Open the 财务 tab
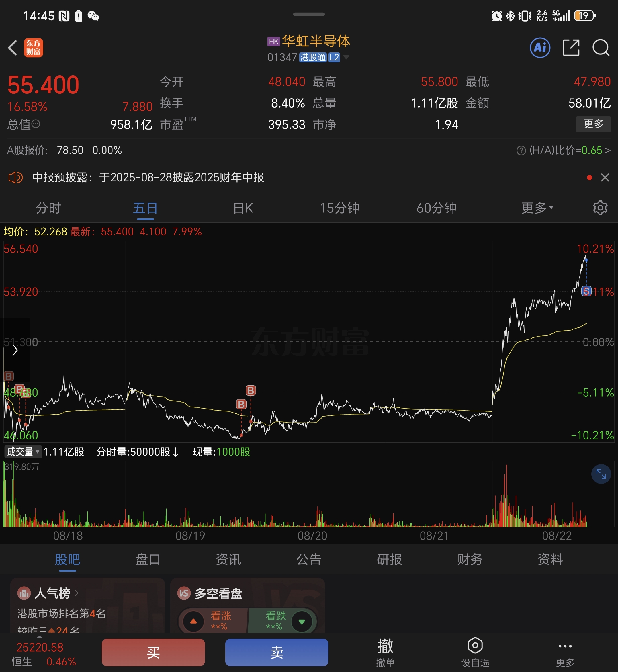 (x=470, y=559)
